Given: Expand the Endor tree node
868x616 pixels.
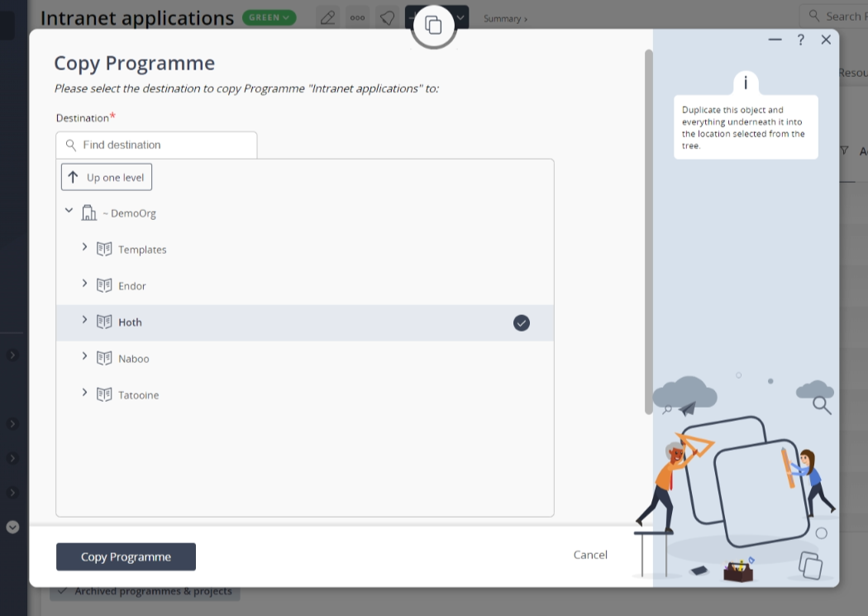Looking at the screenshot, I should 84,284.
